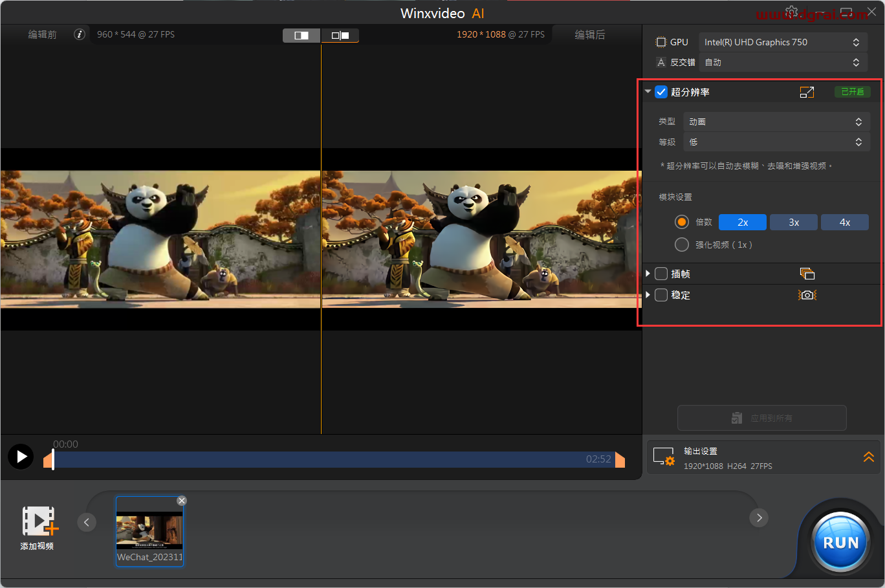
Task: Click the 已开启 status badge
Action: 852,92
